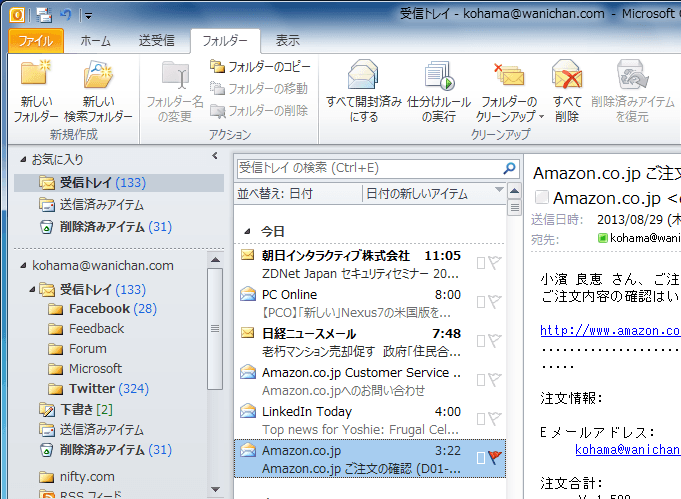The height and width of the screenshot is (499, 681).
Task: Toggle category box on PC Online message
Action: click(481, 302)
